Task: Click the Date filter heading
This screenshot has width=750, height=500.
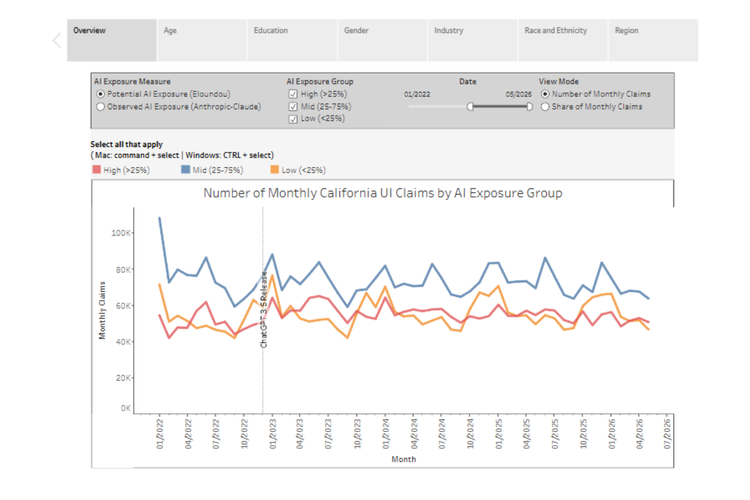Action: [x=467, y=81]
